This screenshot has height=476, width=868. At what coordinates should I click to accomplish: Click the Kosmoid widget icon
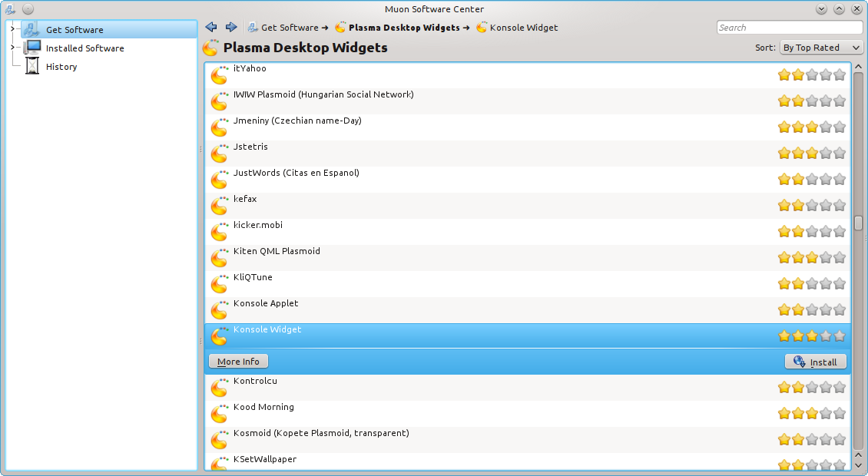point(220,439)
